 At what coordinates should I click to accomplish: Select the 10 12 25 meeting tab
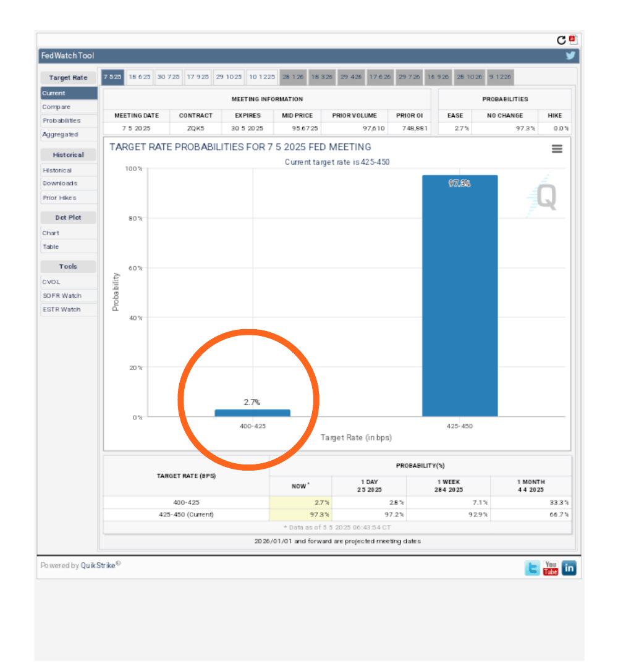pyautogui.click(x=262, y=77)
